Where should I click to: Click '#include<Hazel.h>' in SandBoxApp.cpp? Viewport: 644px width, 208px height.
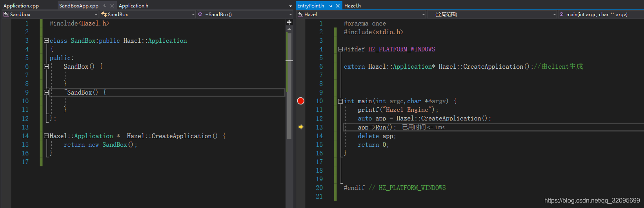click(79, 23)
